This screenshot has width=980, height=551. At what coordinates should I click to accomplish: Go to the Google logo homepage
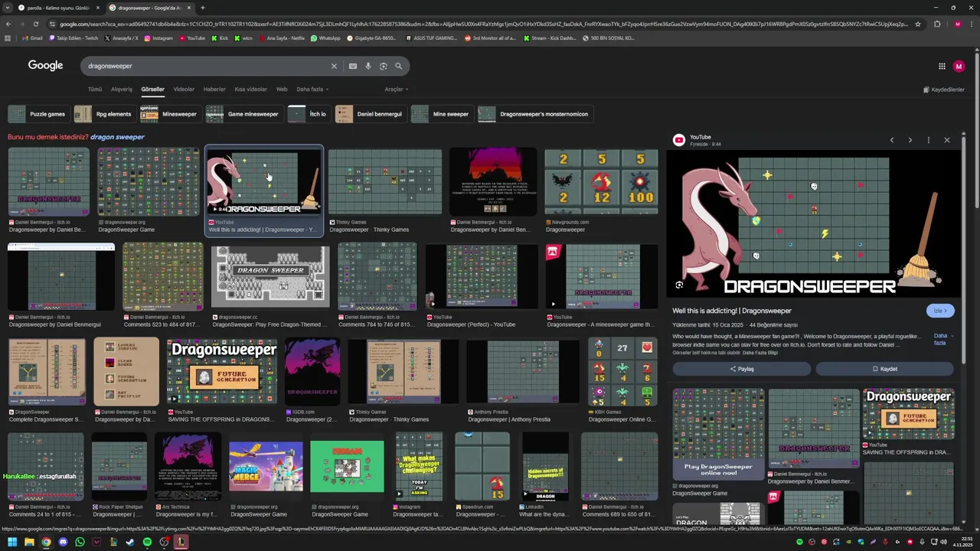[x=46, y=66]
